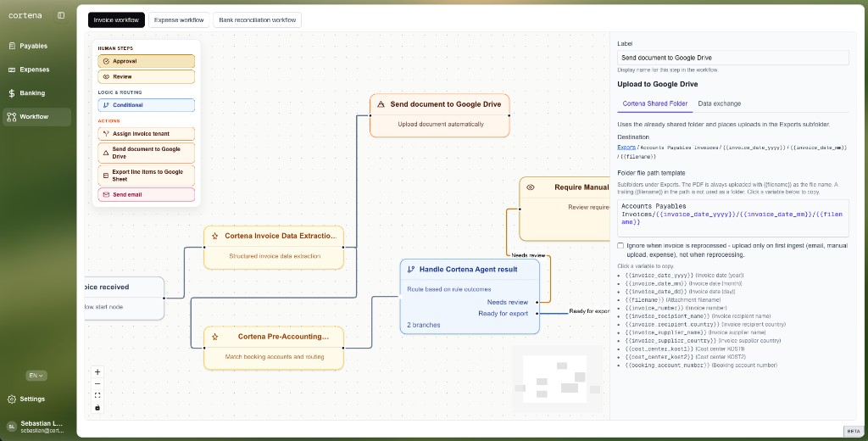Click the Send email envelope icon
Viewport: 868px width, 441px height.
(106, 195)
